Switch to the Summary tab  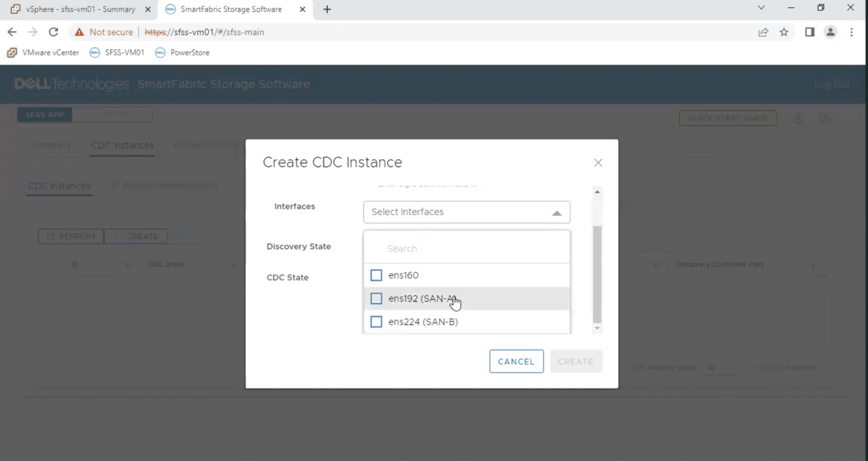coord(51,146)
